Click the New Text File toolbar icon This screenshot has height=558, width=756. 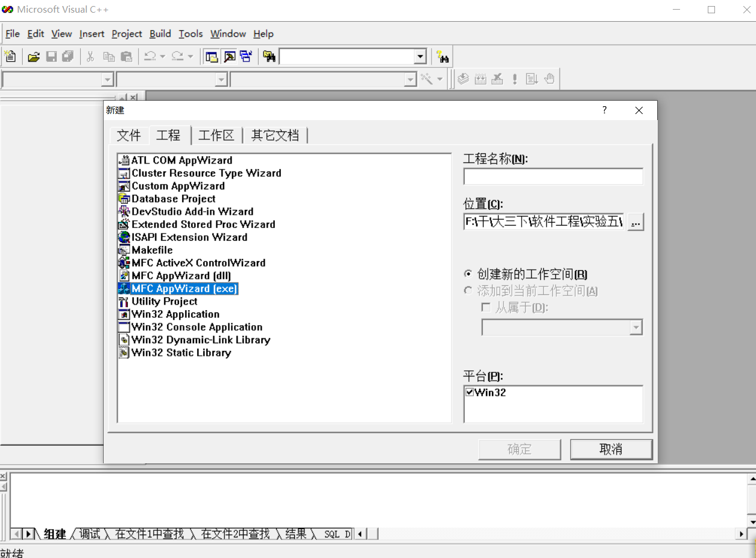(10, 57)
